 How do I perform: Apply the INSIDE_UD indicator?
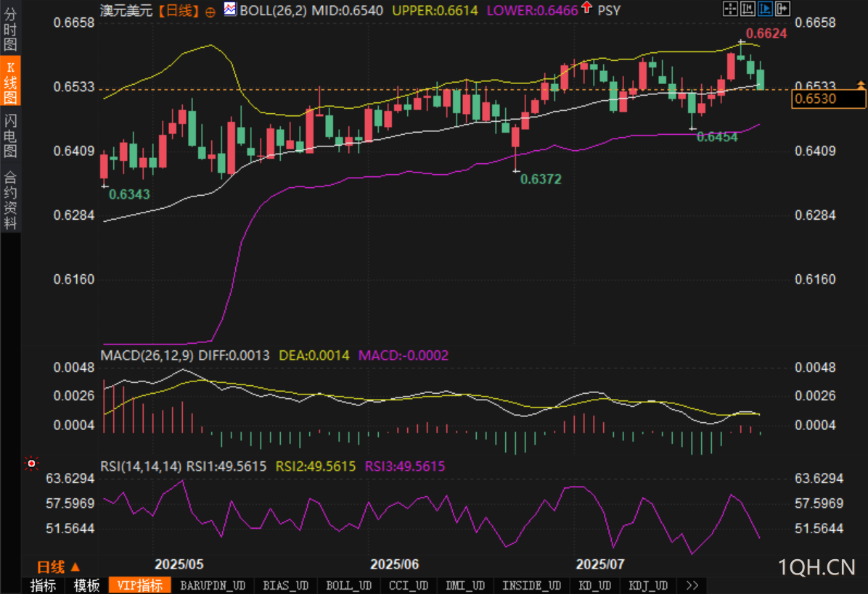531,585
